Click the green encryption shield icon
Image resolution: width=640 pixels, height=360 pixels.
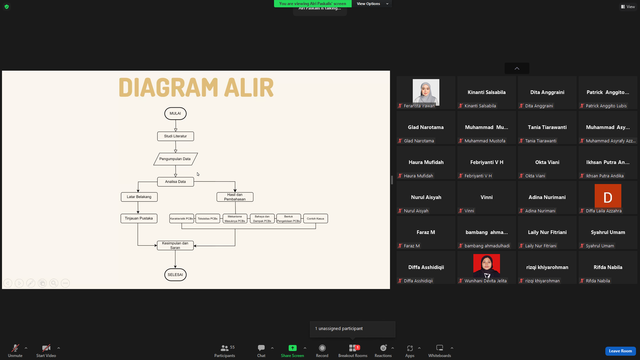(7, 7)
